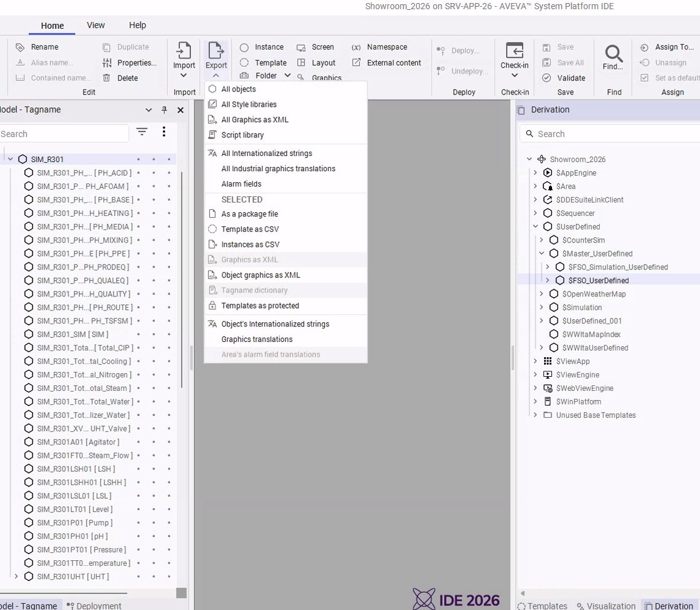
Task: Choose All objects from Export menu
Action: point(286,89)
